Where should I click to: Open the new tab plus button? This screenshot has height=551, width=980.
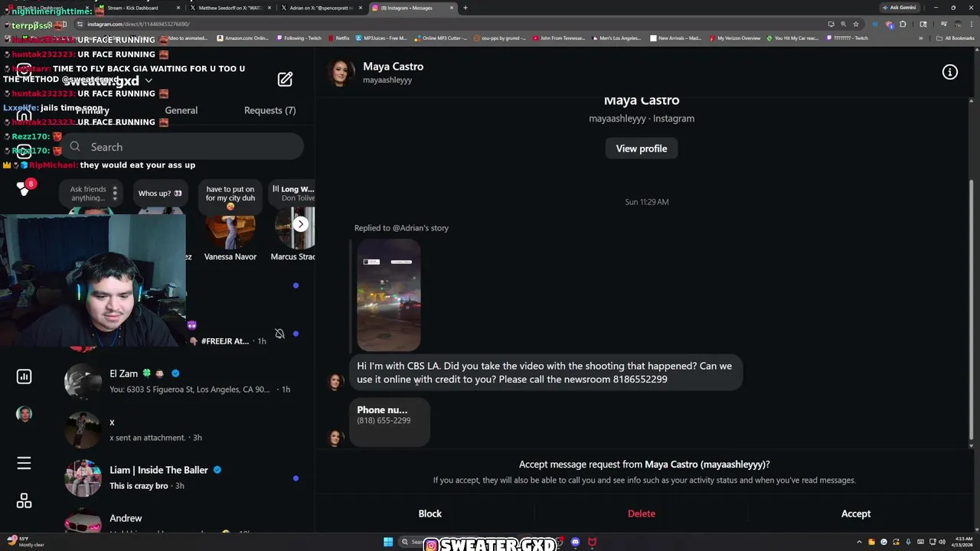465,8
